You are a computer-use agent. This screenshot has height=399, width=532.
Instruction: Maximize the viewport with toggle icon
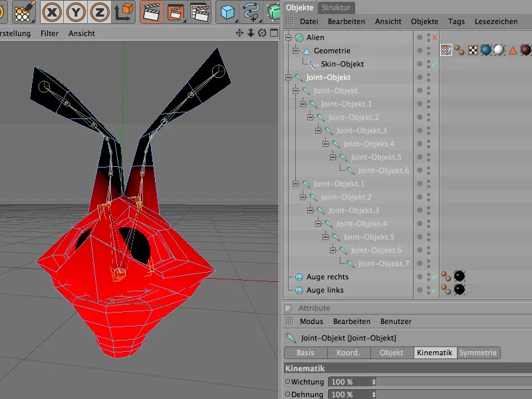click(x=274, y=33)
